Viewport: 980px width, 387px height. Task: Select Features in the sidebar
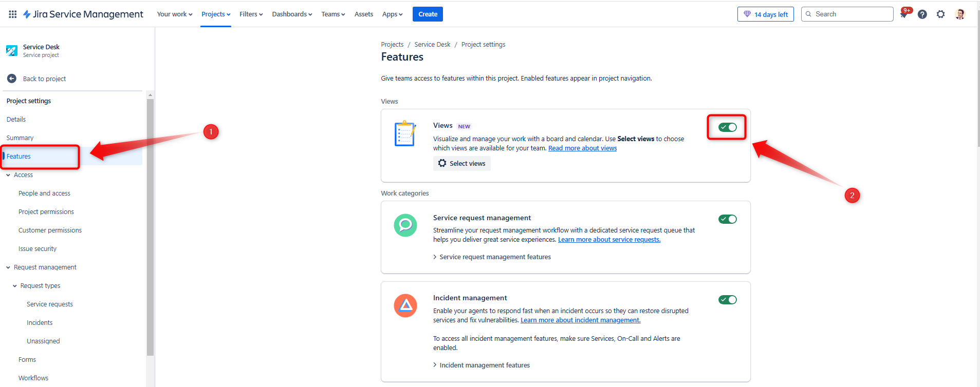point(19,157)
